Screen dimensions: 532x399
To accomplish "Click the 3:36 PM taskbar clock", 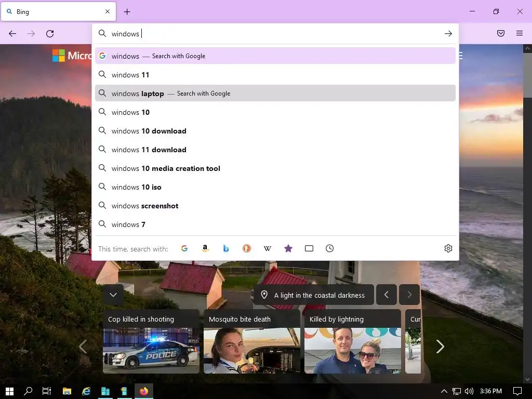I will click(x=490, y=391).
